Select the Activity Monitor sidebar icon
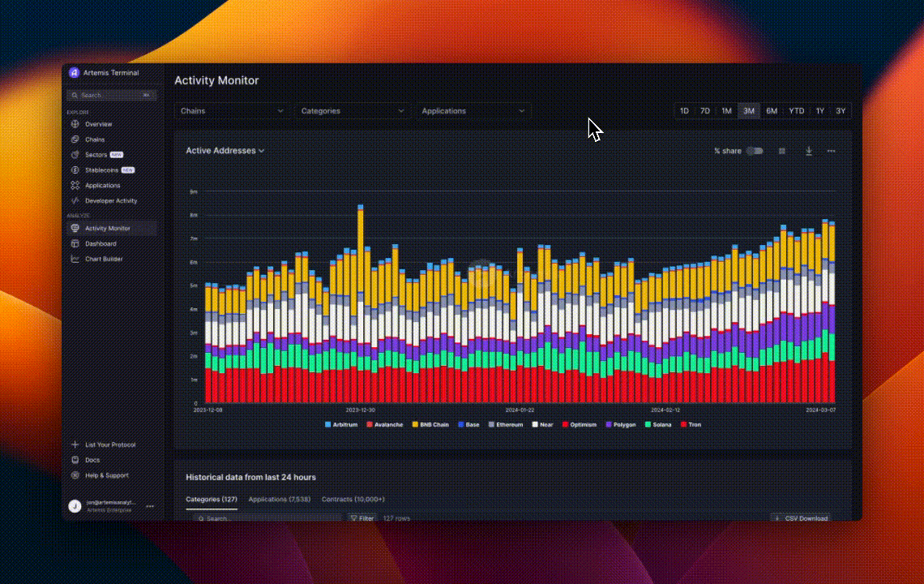This screenshot has height=584, width=924. [75, 228]
